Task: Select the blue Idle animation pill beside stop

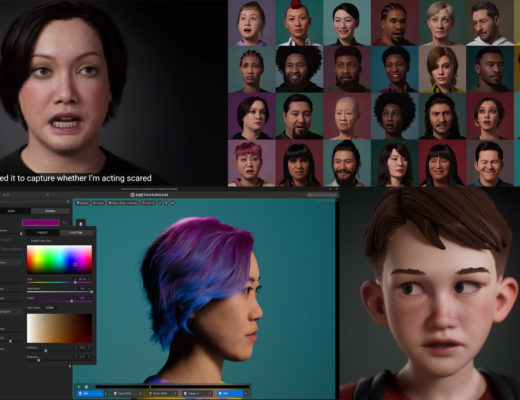Action: [x=90, y=393]
